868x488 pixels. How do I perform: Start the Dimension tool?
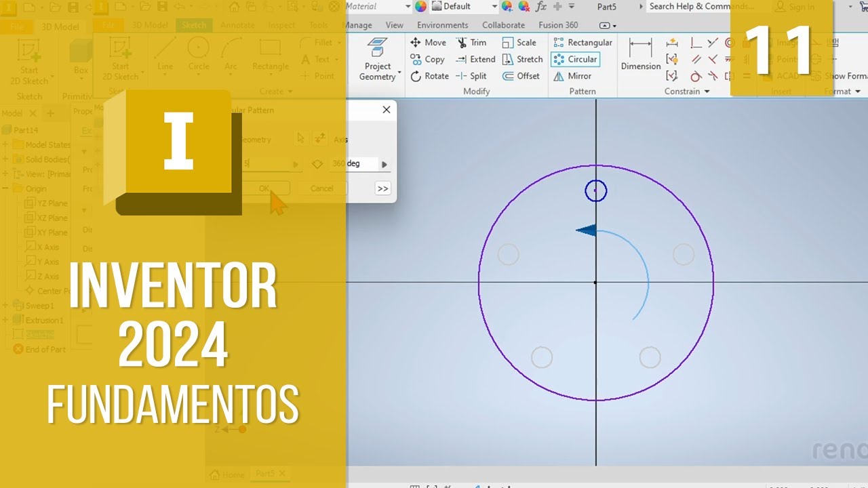click(x=640, y=54)
